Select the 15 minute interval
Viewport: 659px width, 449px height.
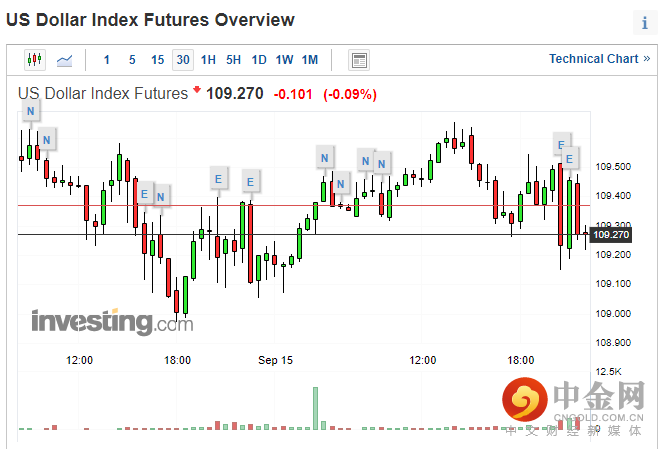coord(157,60)
